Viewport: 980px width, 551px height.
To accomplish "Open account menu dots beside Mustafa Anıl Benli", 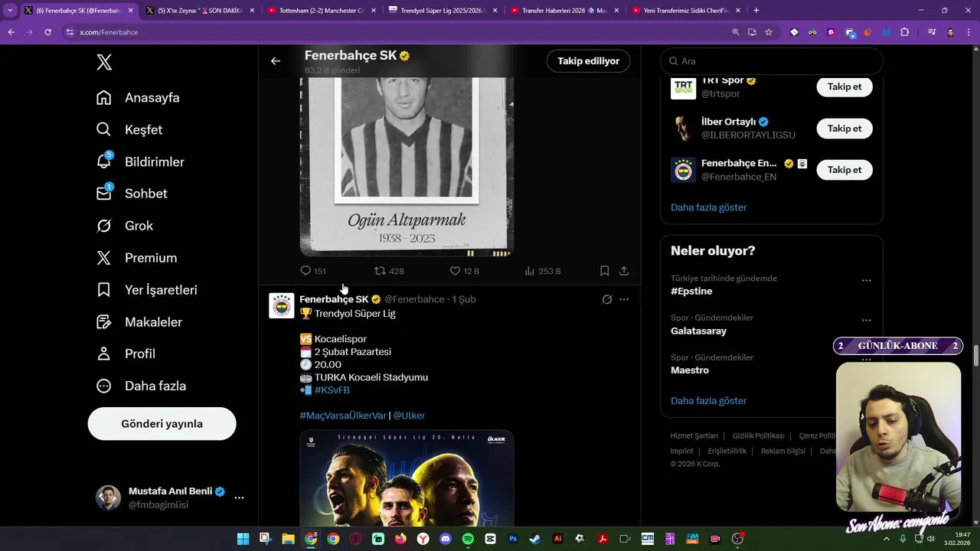I will 239,497.
